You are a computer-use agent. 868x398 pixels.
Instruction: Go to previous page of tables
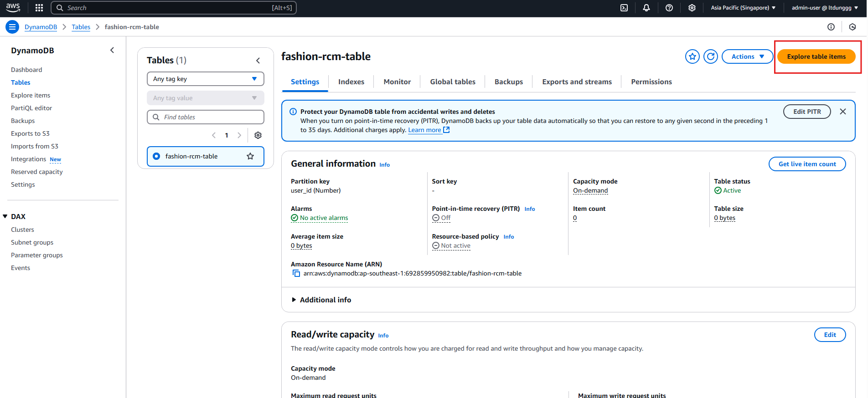[213, 135]
